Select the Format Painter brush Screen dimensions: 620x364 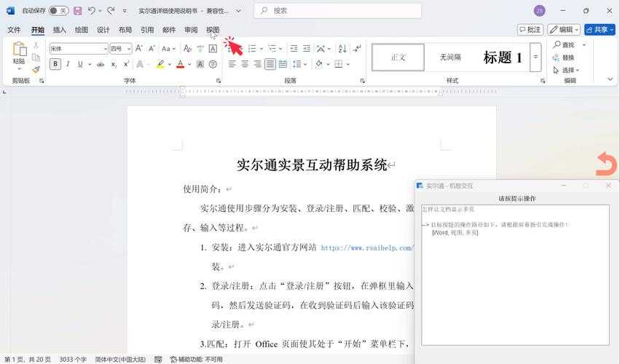click(x=36, y=70)
